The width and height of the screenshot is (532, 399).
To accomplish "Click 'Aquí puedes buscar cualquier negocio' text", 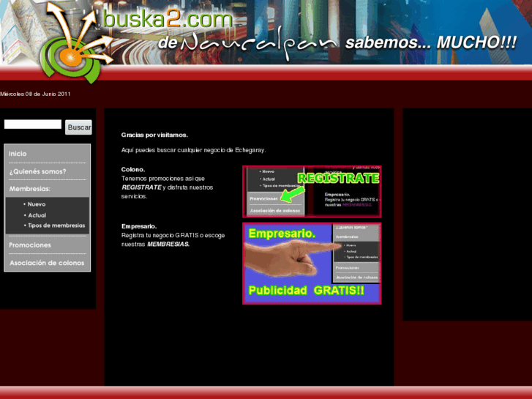I will 193,150.
